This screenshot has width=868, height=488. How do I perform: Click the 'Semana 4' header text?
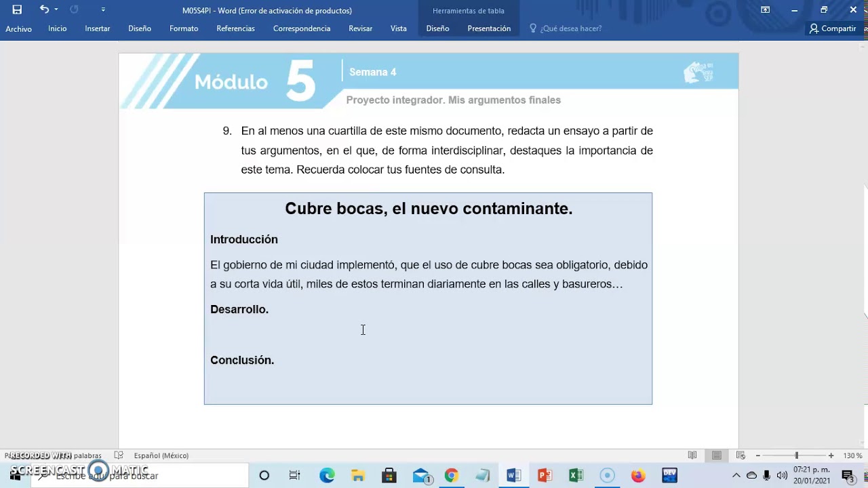372,72
